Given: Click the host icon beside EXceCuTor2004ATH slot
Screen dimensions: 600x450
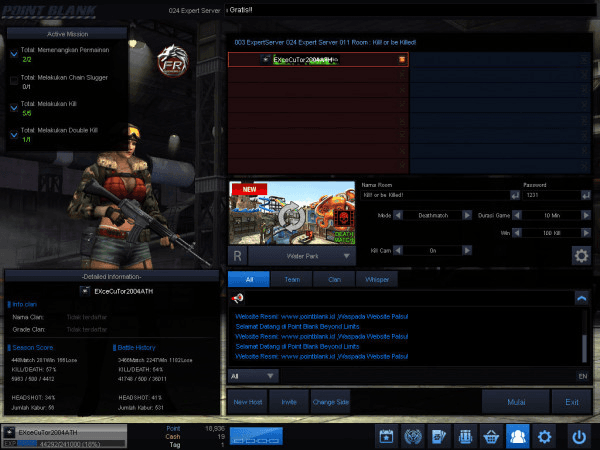Looking at the screenshot, I should tap(402, 59).
